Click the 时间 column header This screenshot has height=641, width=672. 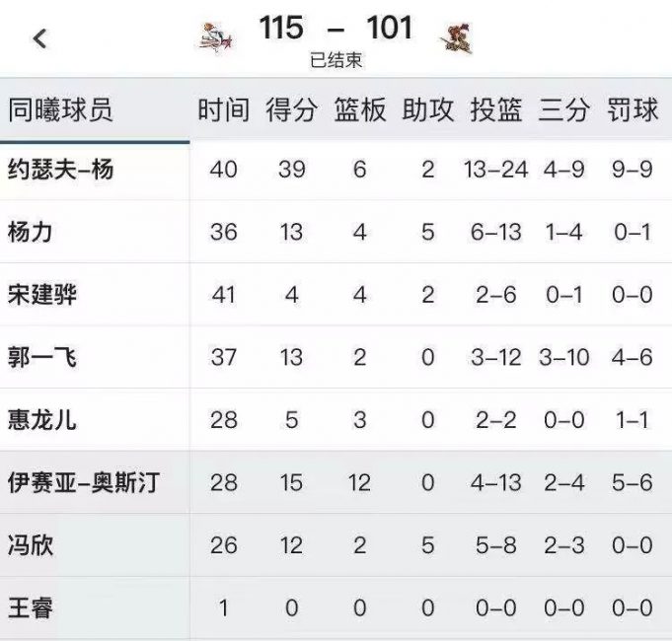click(224, 109)
